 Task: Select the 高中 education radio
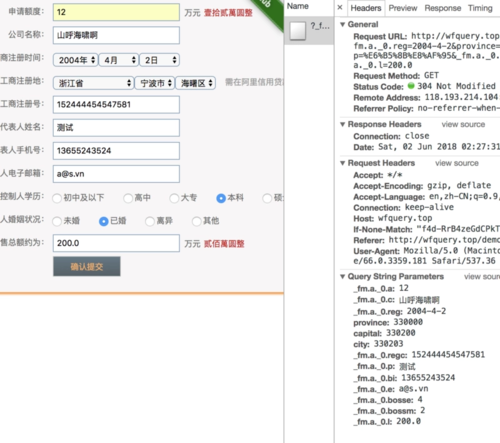[128, 198]
